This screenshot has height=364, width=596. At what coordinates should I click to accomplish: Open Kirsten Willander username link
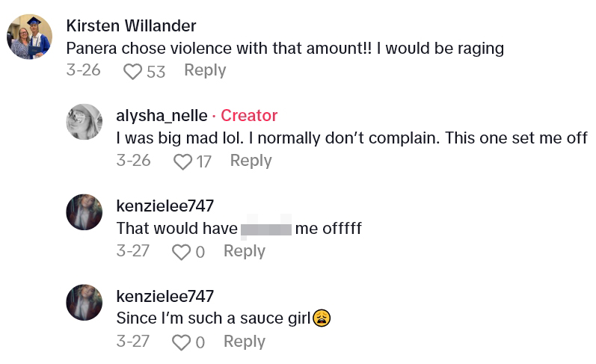pyautogui.click(x=131, y=25)
